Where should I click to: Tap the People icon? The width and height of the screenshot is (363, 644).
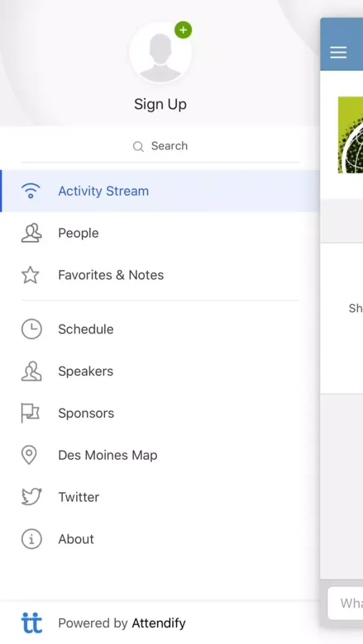31,233
